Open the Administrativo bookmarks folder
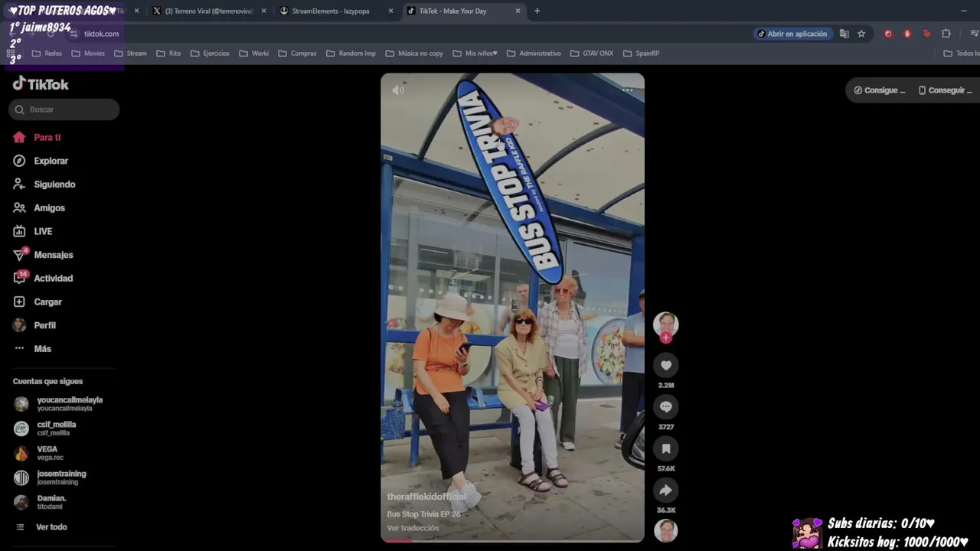 point(534,54)
